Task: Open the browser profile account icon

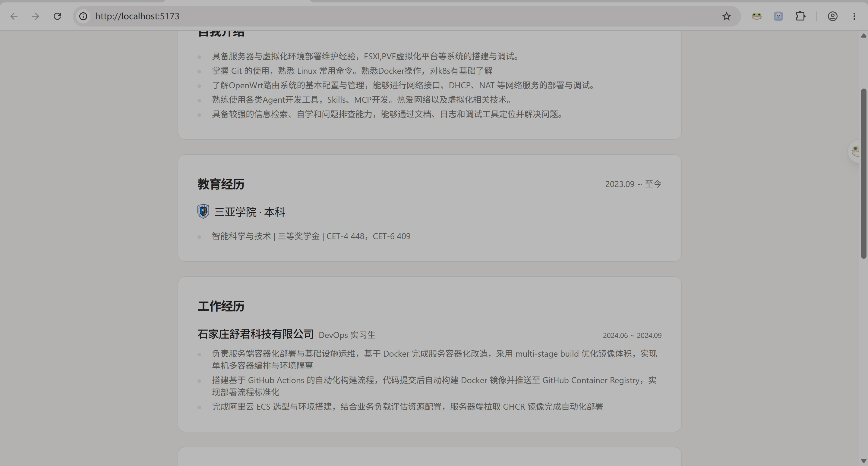Action: (x=833, y=16)
